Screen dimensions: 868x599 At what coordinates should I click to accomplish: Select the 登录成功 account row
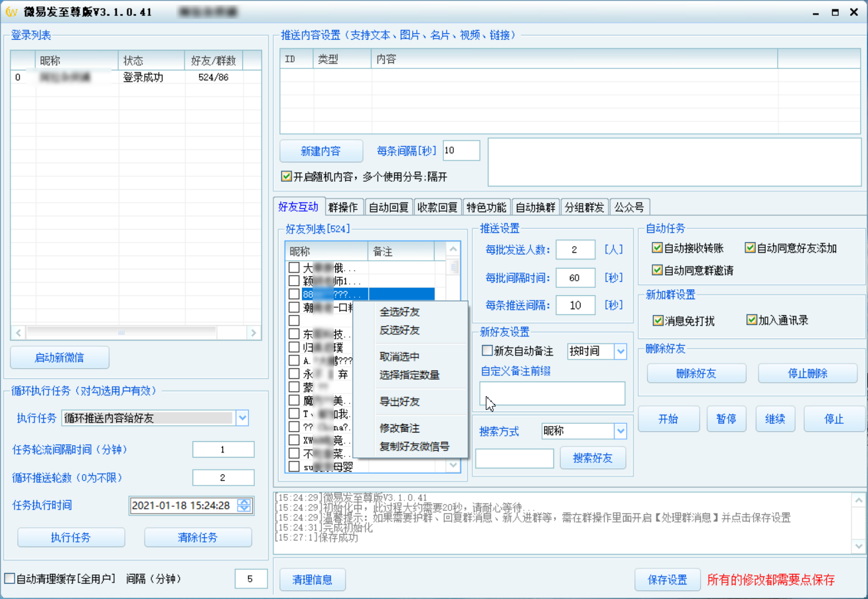136,78
